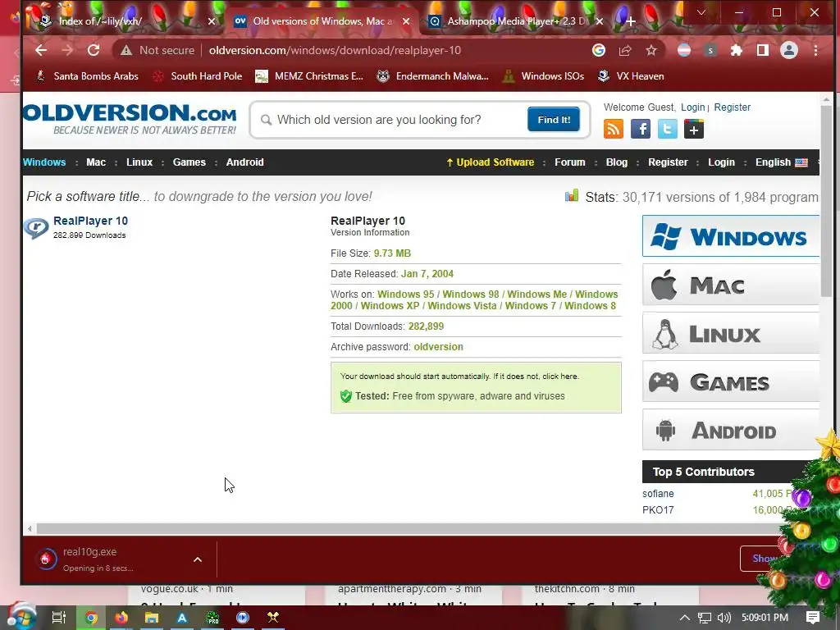
Task: Open the Games nav menu item
Action: point(189,162)
